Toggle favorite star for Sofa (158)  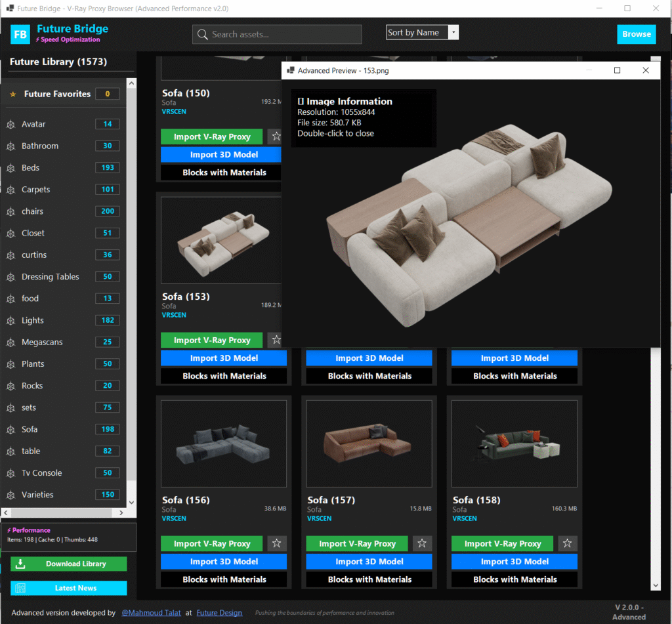coord(567,543)
